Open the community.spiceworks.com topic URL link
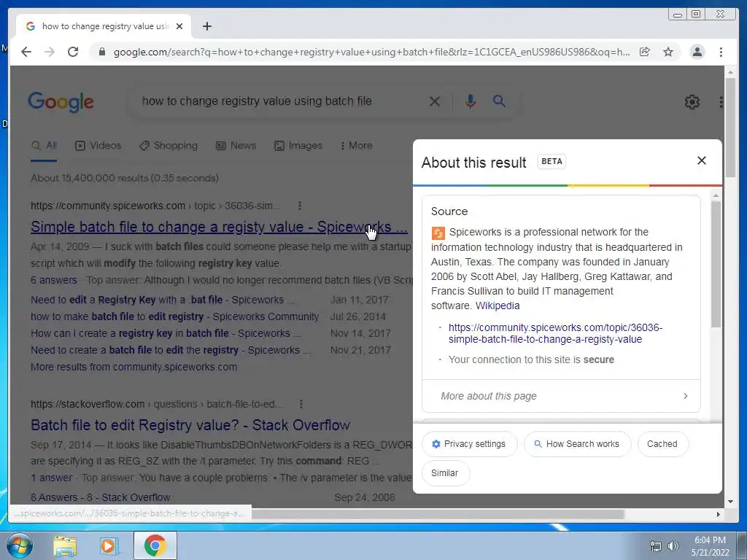Image resolution: width=747 pixels, height=560 pixels. click(555, 333)
